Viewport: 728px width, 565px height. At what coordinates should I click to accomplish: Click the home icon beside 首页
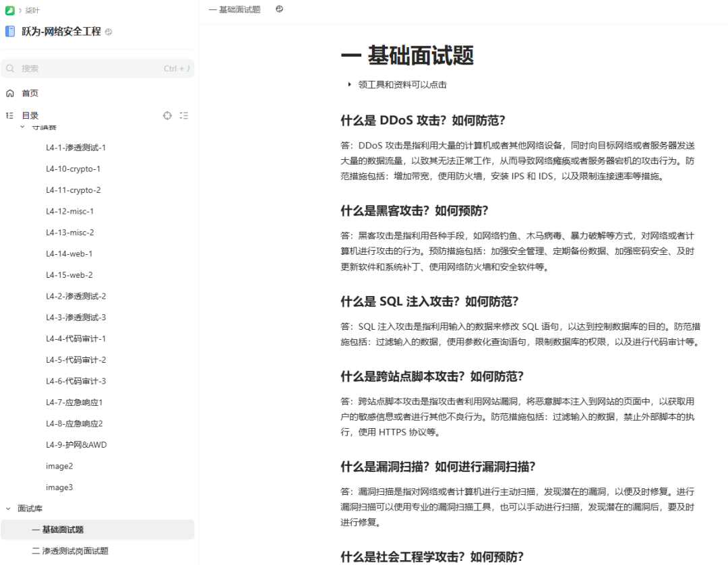(x=9, y=93)
